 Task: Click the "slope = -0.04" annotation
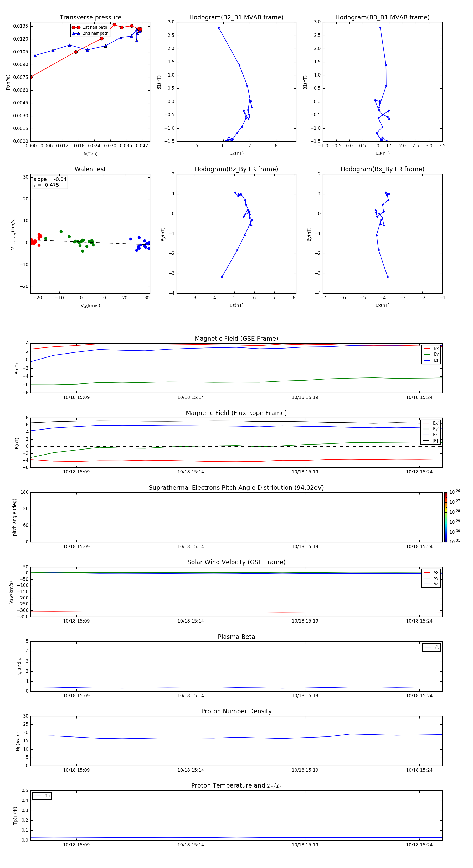tap(50, 179)
